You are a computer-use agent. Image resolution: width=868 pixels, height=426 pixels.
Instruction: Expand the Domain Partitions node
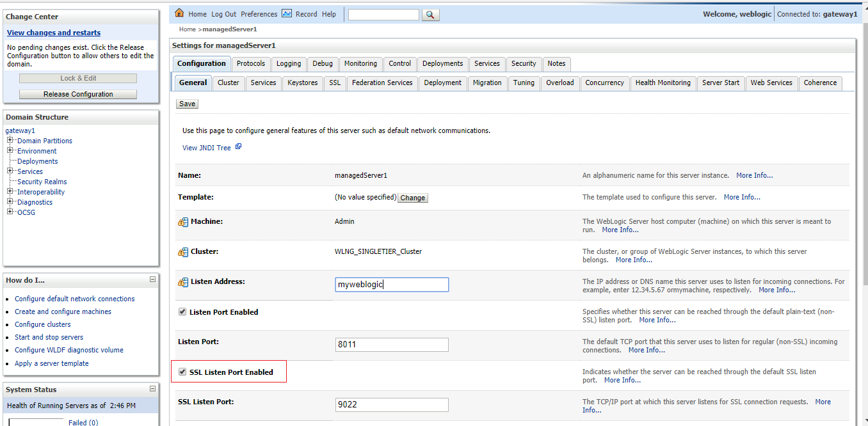(10, 141)
